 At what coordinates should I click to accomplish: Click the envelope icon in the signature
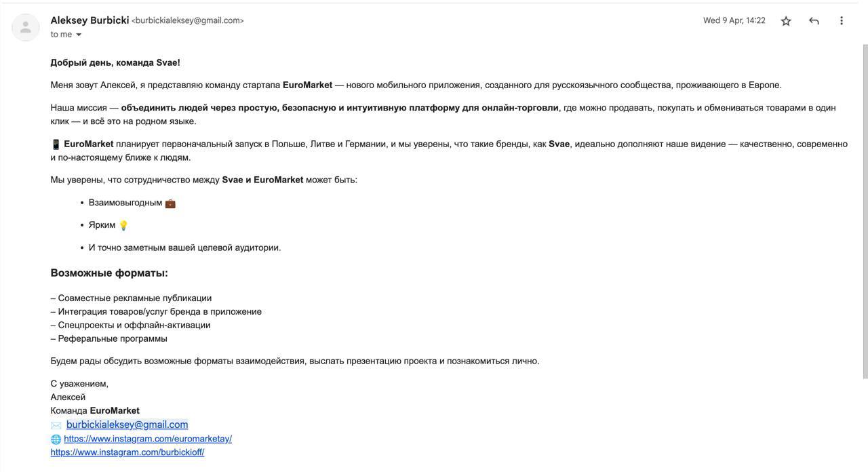coord(56,425)
